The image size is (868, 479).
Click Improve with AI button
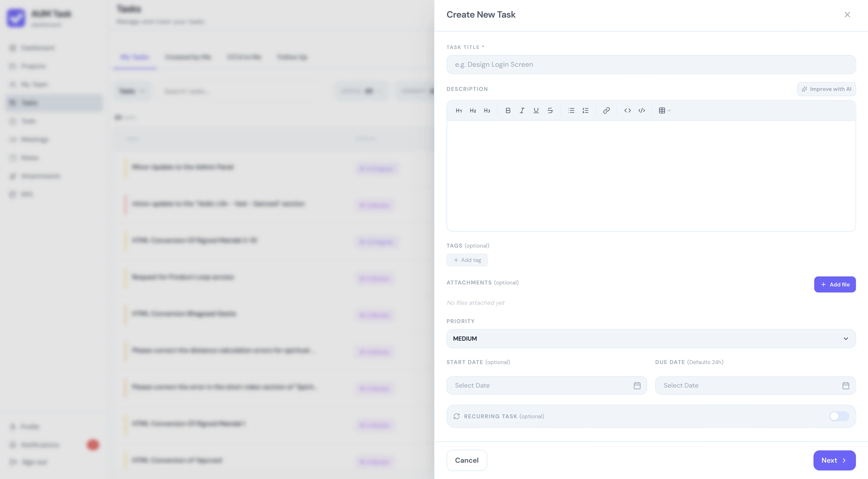point(826,89)
